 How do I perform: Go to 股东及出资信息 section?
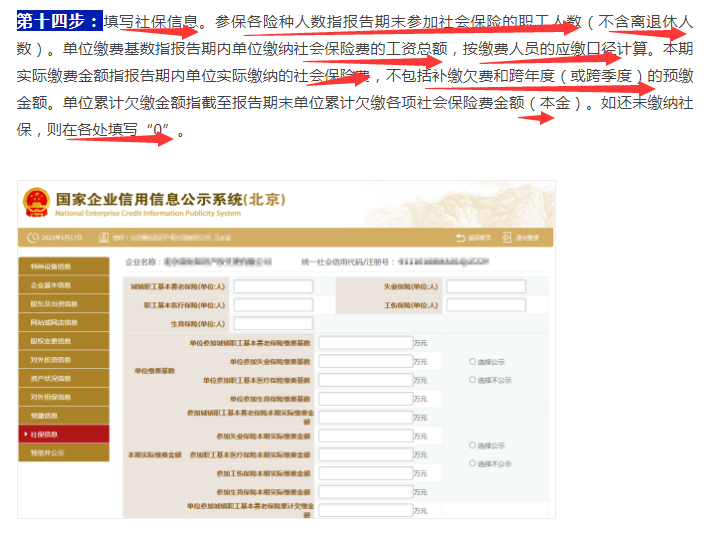click(63, 304)
